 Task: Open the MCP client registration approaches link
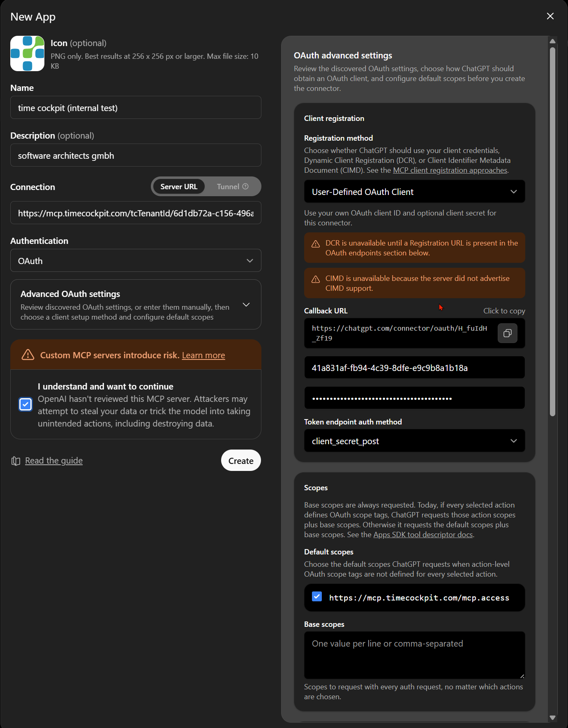coord(450,170)
